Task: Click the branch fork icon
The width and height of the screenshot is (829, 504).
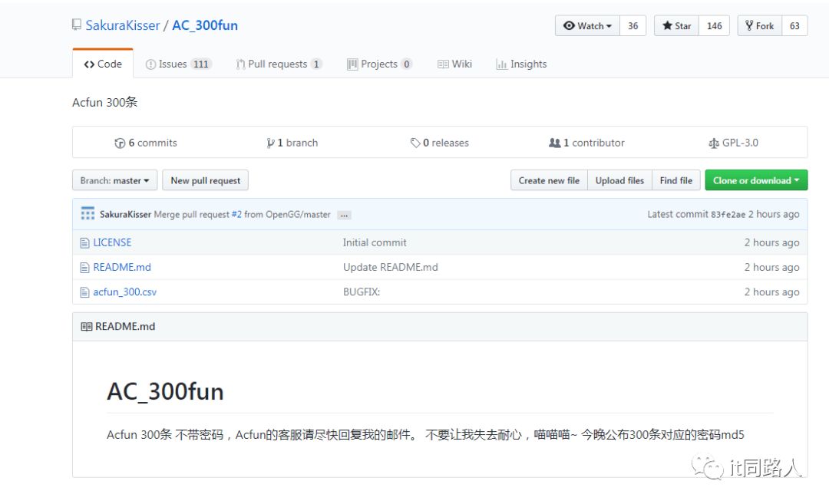Action: coord(270,143)
